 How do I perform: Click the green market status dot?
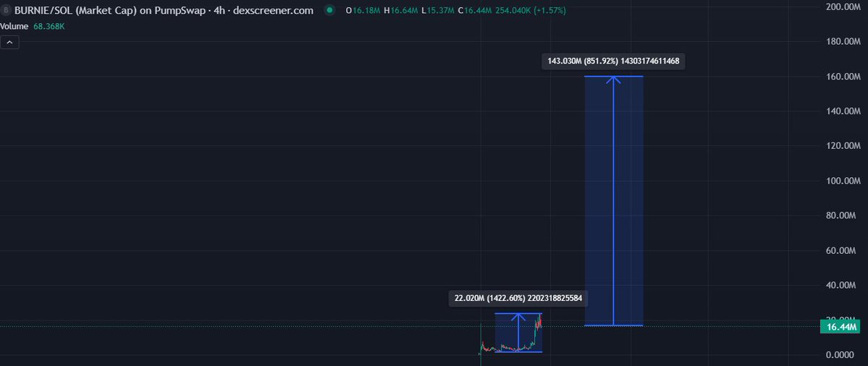(330, 11)
